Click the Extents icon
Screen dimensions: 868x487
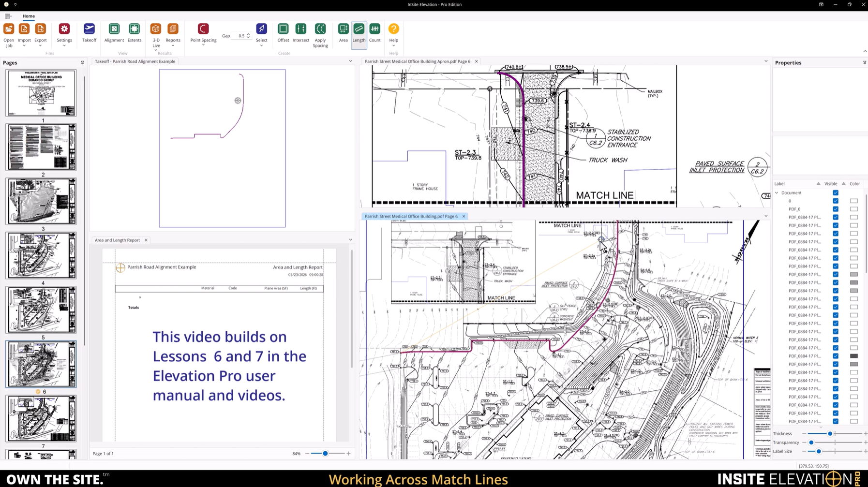[135, 29]
